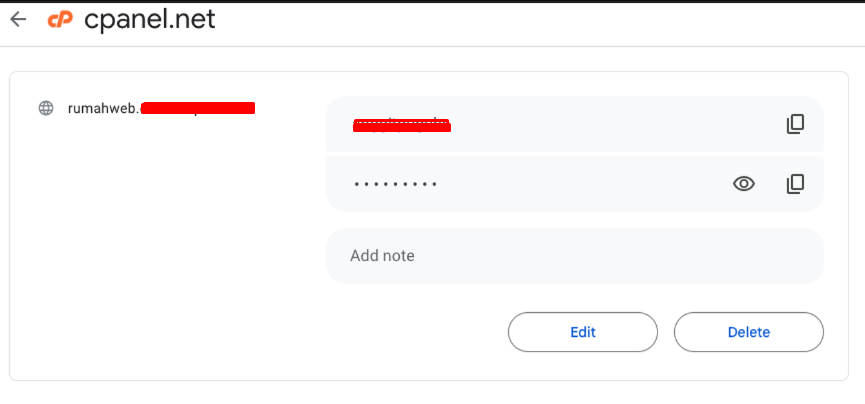Screen dimensions: 865x404
Task: Select the dotted password field
Action: point(574,184)
